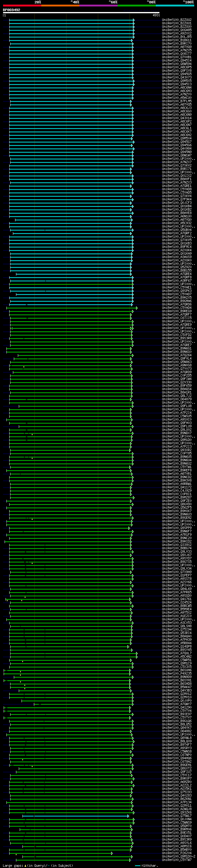Screen dimensions: 197x868
Task: Click the UniRef100_Q9M5X5 label
Action: (177, 81)
